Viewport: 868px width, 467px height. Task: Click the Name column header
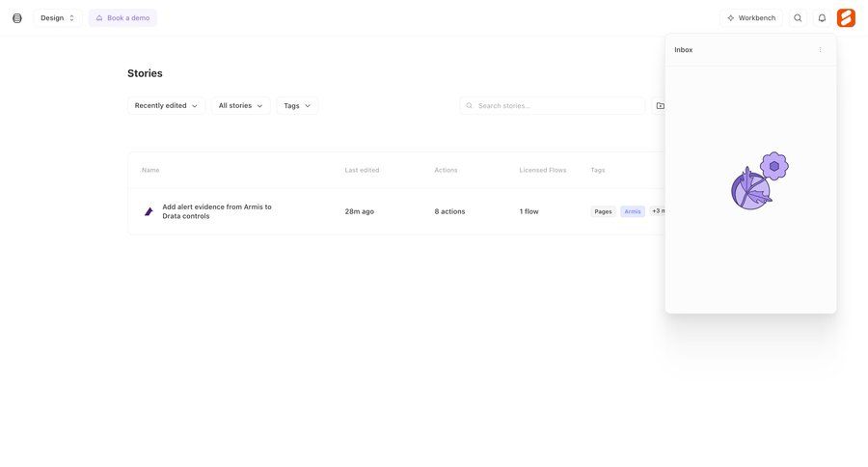click(150, 170)
